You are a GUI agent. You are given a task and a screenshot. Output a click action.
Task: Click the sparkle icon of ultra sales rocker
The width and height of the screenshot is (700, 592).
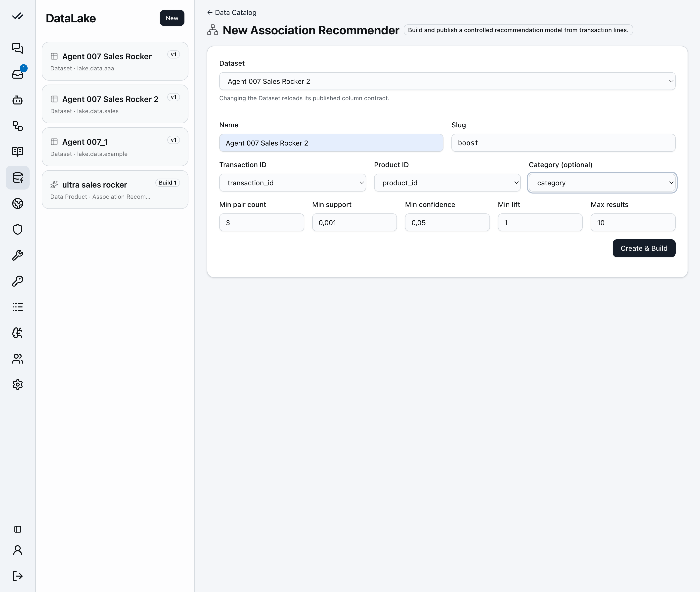(x=54, y=185)
